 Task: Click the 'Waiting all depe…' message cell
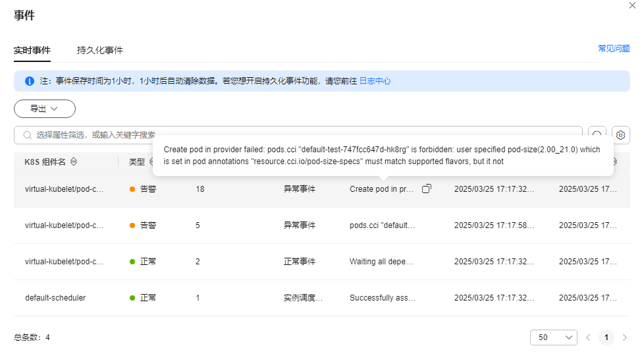coord(381,262)
